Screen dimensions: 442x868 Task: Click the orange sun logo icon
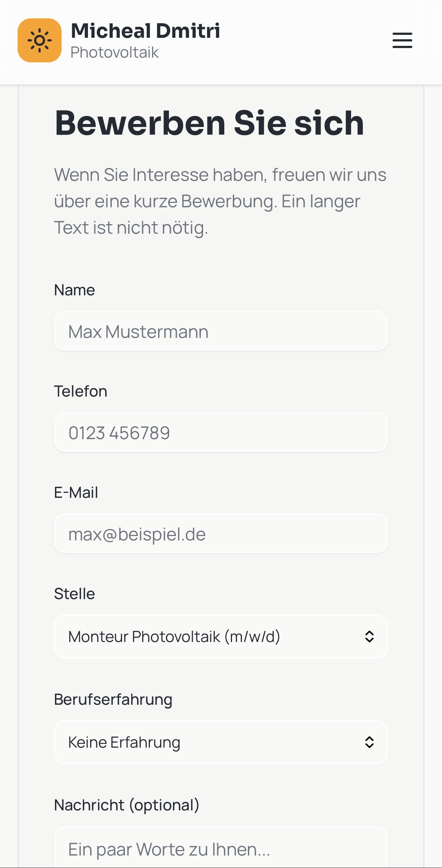pyautogui.click(x=40, y=40)
